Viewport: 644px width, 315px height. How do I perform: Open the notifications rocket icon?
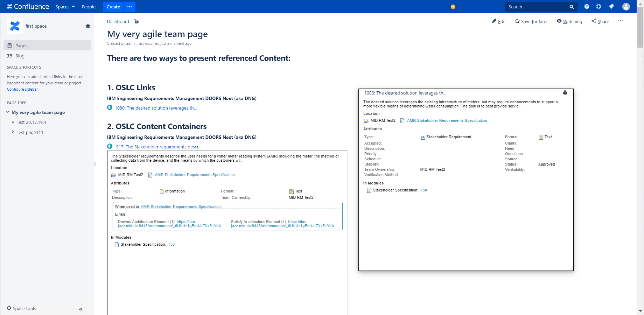click(611, 7)
